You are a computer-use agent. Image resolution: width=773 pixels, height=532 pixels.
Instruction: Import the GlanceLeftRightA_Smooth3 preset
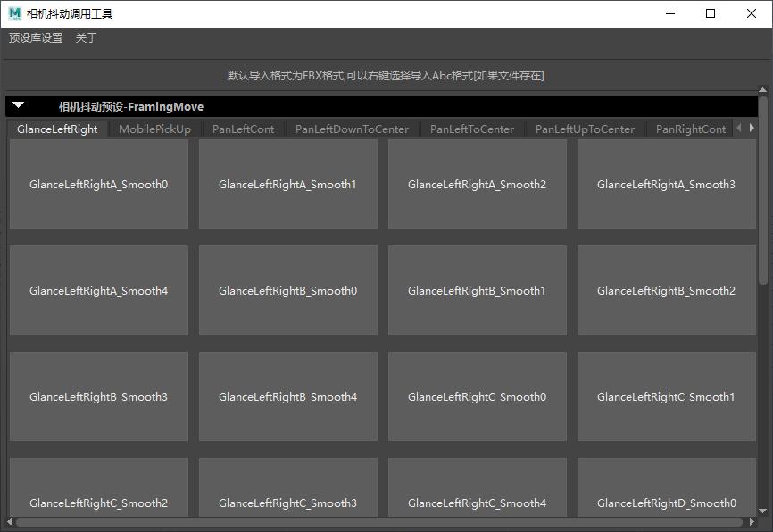point(666,184)
